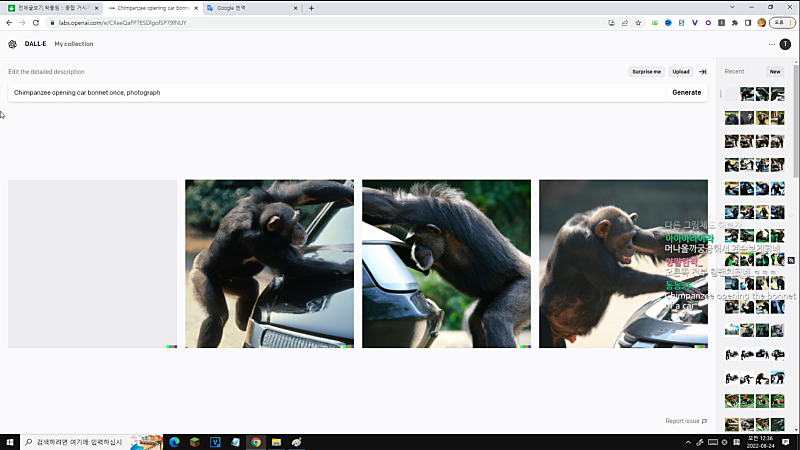Screen dimensions: 800x450
Task: Bookmark this page with star icon
Action: click(638, 23)
